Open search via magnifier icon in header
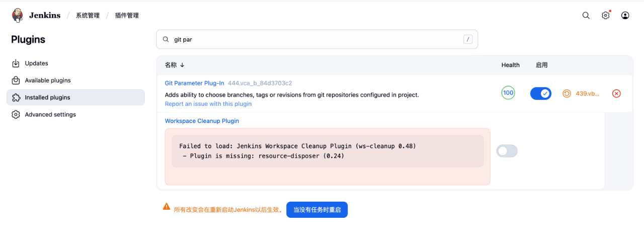This screenshot has height=243, width=644. [x=586, y=16]
